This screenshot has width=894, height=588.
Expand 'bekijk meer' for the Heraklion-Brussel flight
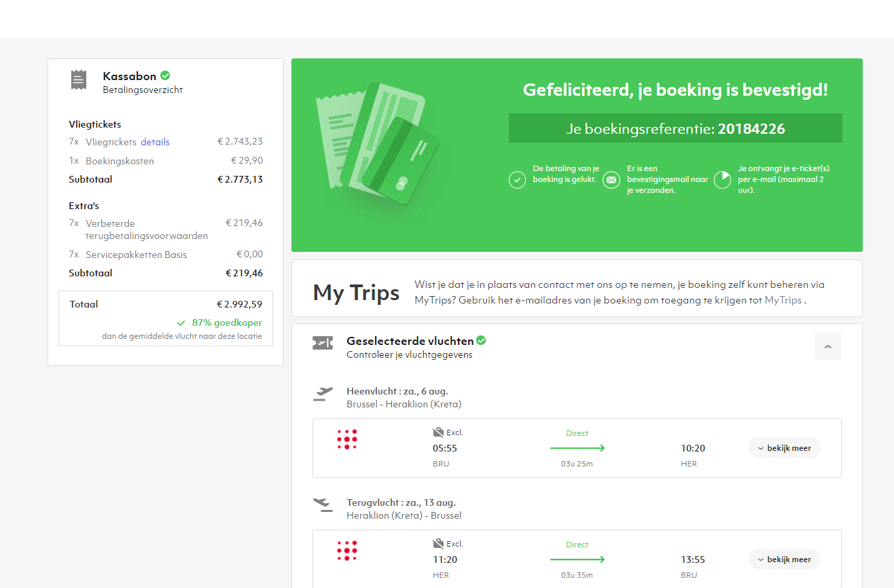click(x=784, y=559)
